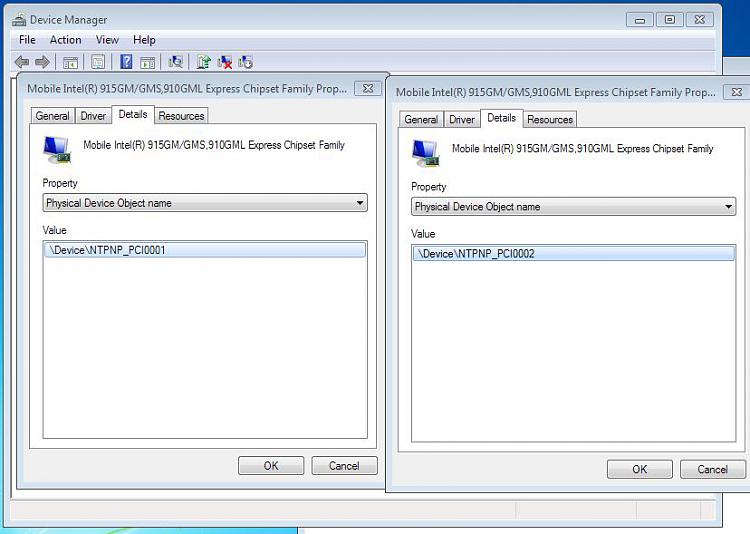Expand the Property dropdown in left dialog
750x534 pixels.
[x=205, y=203]
